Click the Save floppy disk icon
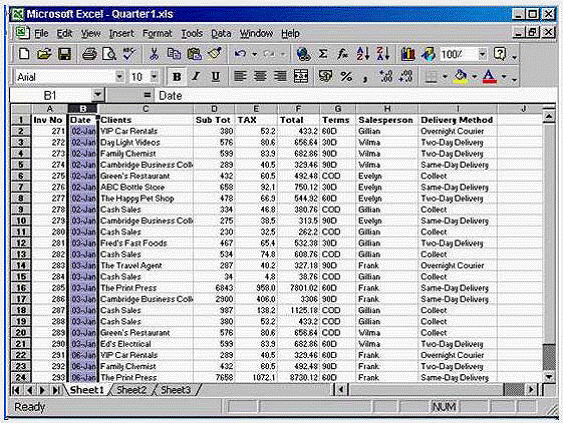 [65, 54]
